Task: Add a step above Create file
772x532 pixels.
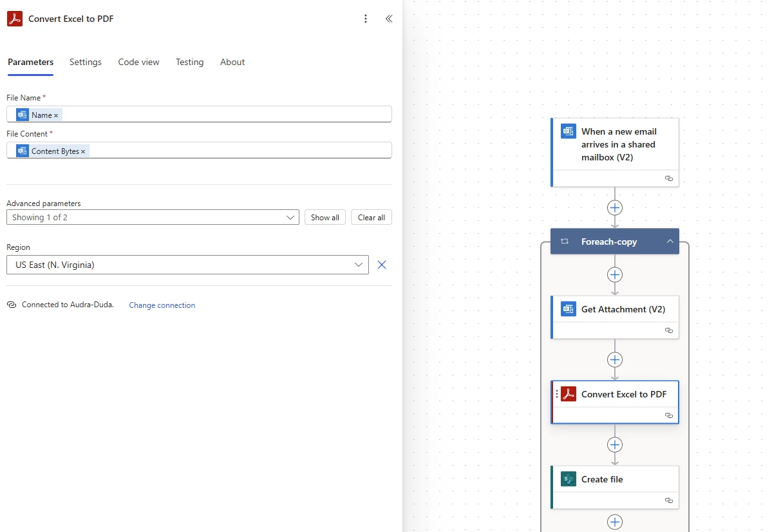Action: click(x=614, y=445)
